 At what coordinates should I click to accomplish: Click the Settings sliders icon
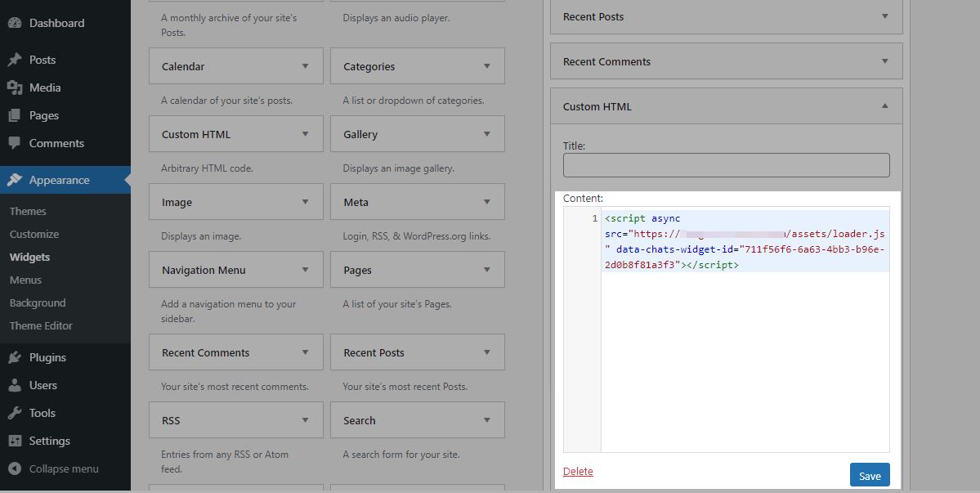click(15, 441)
